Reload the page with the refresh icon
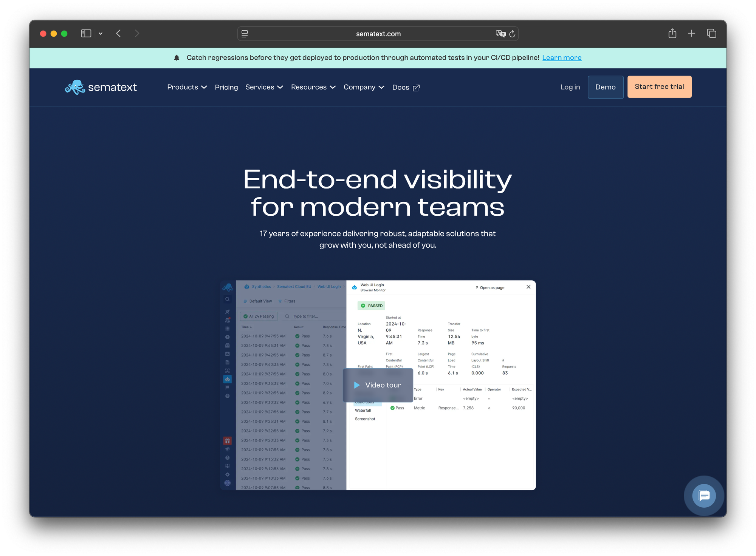Image resolution: width=756 pixels, height=556 pixels. (512, 34)
